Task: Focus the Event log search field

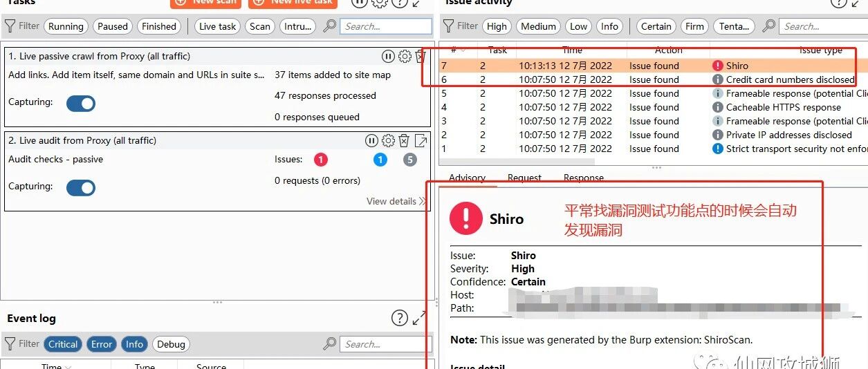Action: (x=387, y=344)
